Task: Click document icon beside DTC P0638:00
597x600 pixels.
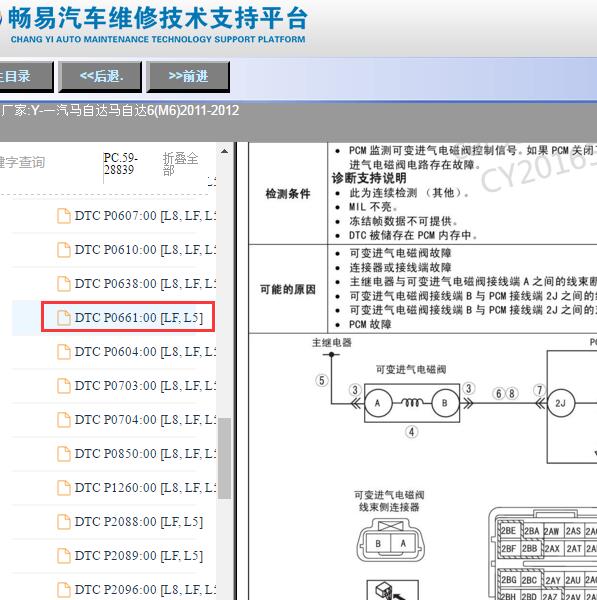Action: 64,284
